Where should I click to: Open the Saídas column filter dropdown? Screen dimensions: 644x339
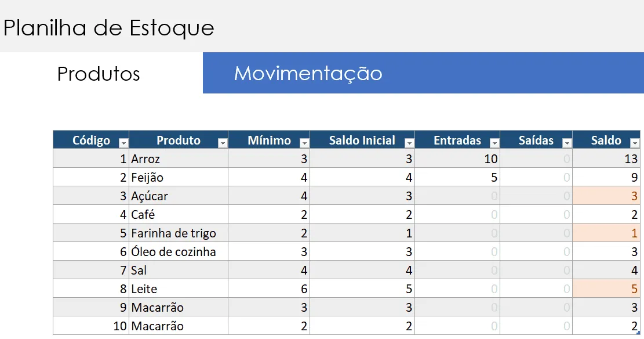(567, 143)
